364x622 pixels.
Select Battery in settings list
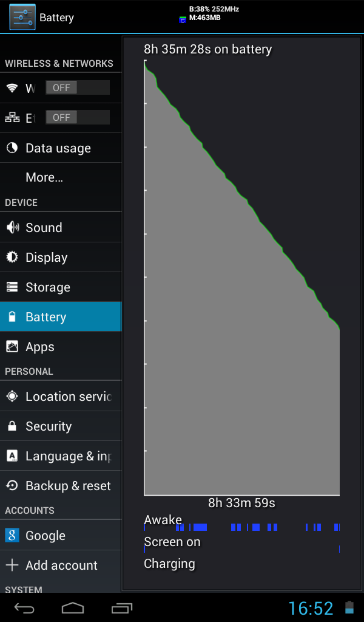coord(61,316)
